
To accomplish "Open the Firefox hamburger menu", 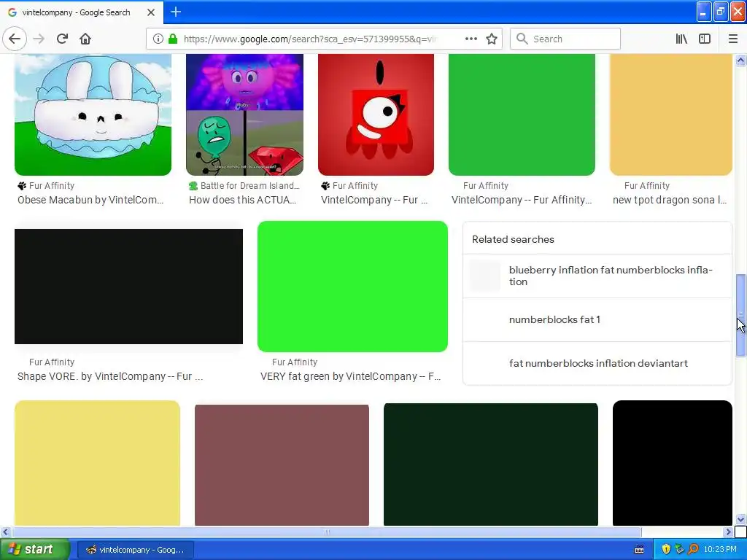I will pos(733,39).
